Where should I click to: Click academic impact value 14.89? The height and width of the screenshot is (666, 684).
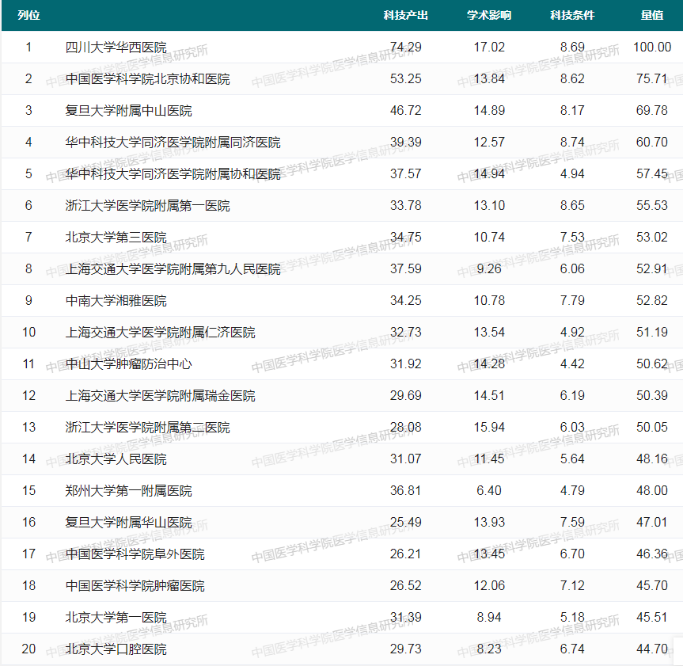489,110
